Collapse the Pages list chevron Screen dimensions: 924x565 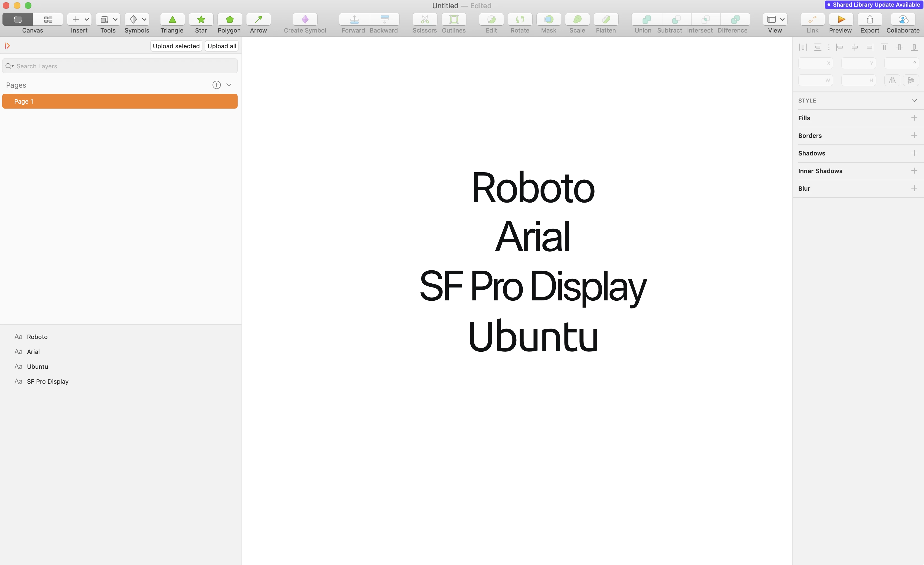tap(229, 85)
